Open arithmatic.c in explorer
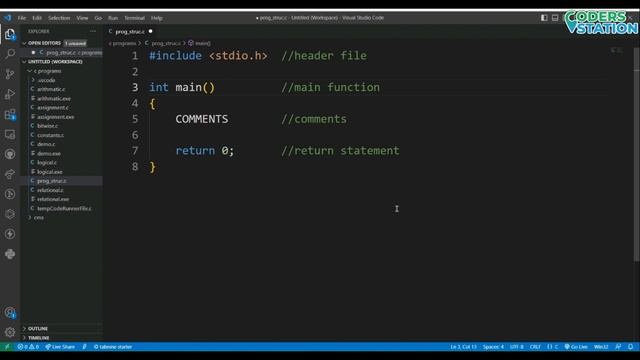The width and height of the screenshot is (640, 360). click(x=51, y=89)
